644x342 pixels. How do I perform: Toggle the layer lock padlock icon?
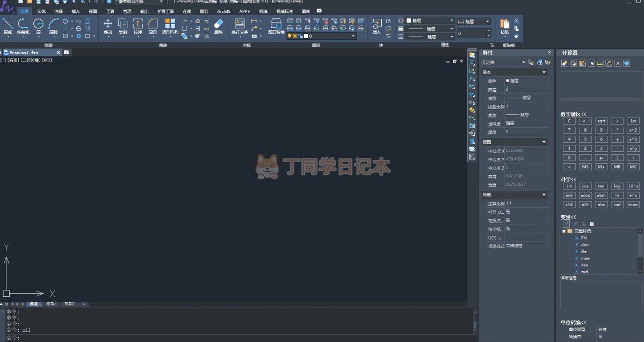tap(300, 36)
